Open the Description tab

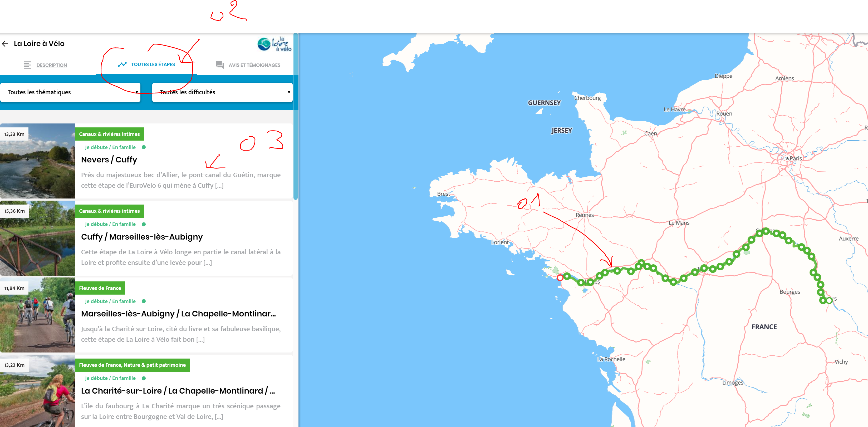click(x=46, y=65)
